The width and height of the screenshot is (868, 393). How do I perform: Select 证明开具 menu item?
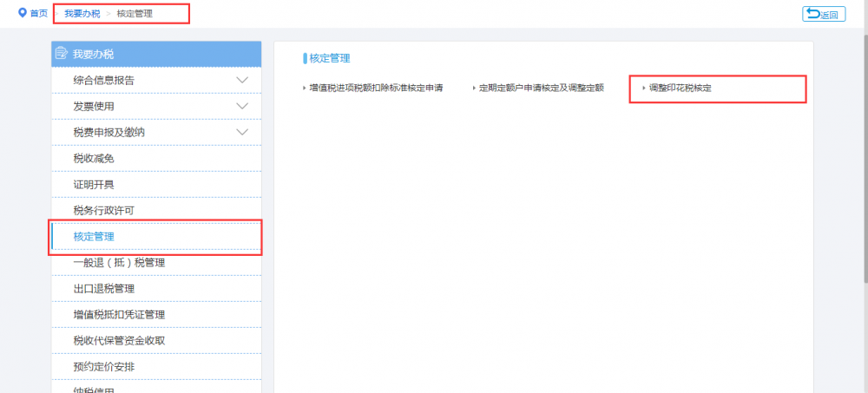pyautogui.click(x=94, y=184)
